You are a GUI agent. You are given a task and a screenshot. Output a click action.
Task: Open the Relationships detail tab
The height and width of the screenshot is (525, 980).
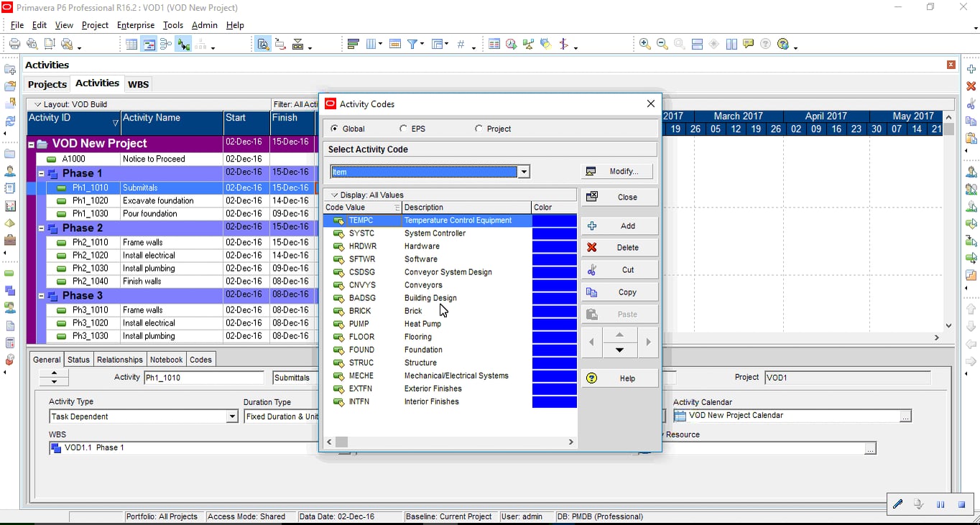120,360
